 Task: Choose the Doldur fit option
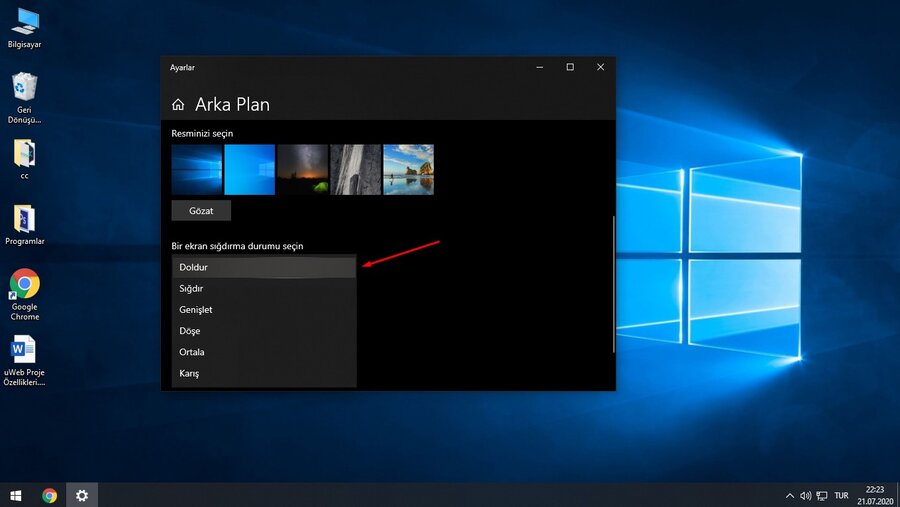(264, 267)
